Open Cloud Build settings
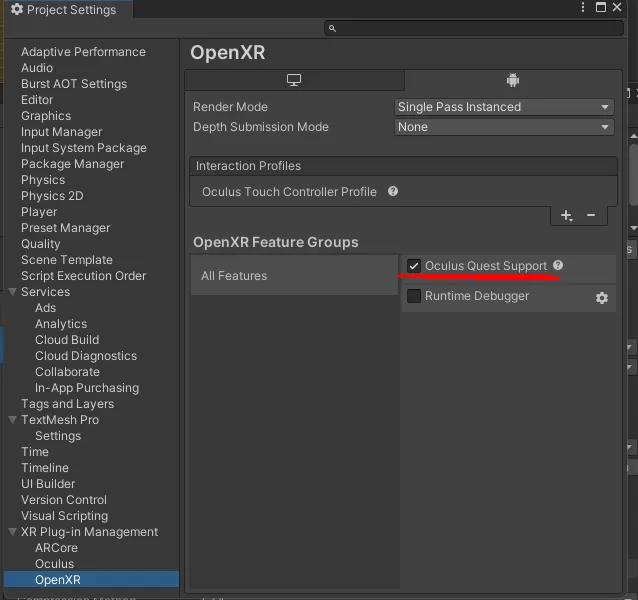Viewport: 638px width, 600px height. [x=67, y=340]
